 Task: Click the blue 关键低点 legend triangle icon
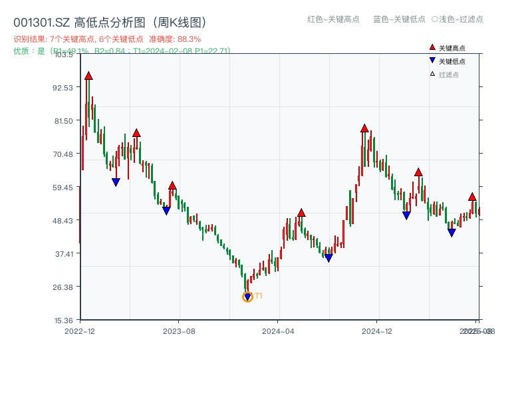click(431, 59)
